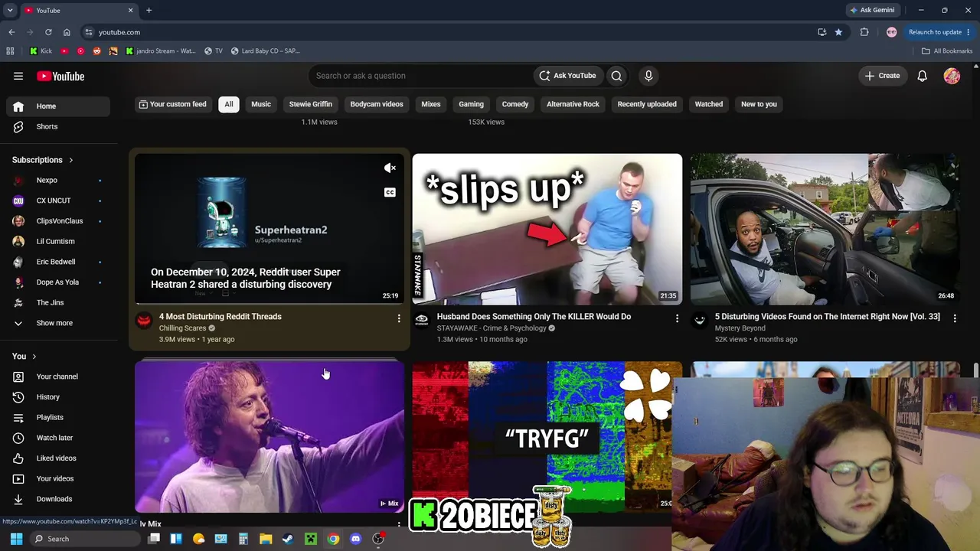Open the browser home page button

pos(67,32)
